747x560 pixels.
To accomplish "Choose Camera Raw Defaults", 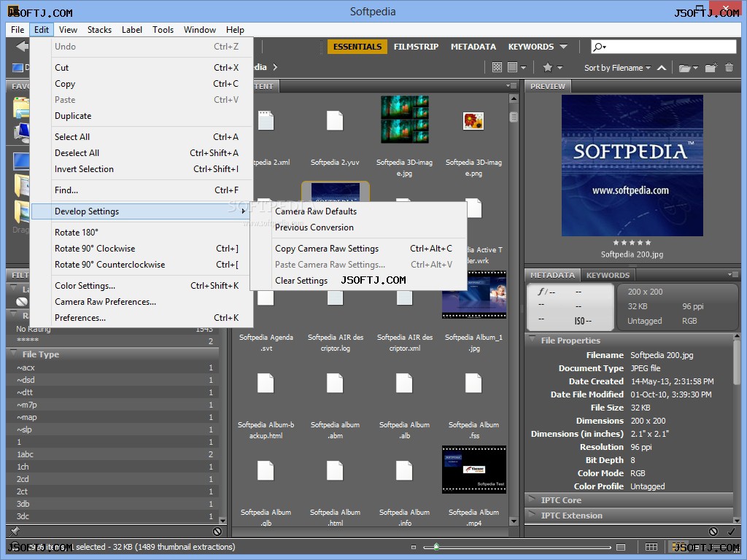I will [359, 211].
